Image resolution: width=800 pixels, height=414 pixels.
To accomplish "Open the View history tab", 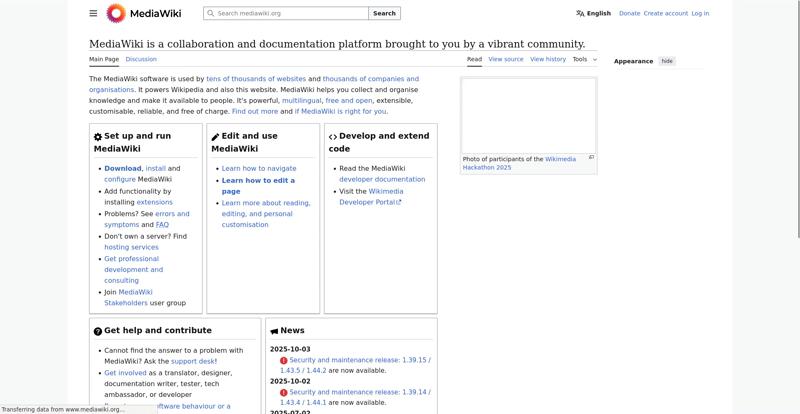I will 548,59.
